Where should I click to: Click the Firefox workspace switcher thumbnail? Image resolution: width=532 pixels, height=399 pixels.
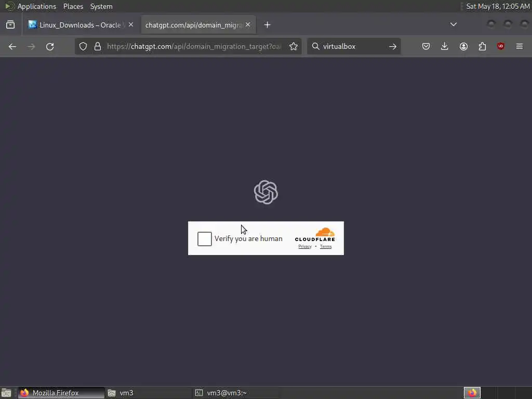(x=472, y=393)
